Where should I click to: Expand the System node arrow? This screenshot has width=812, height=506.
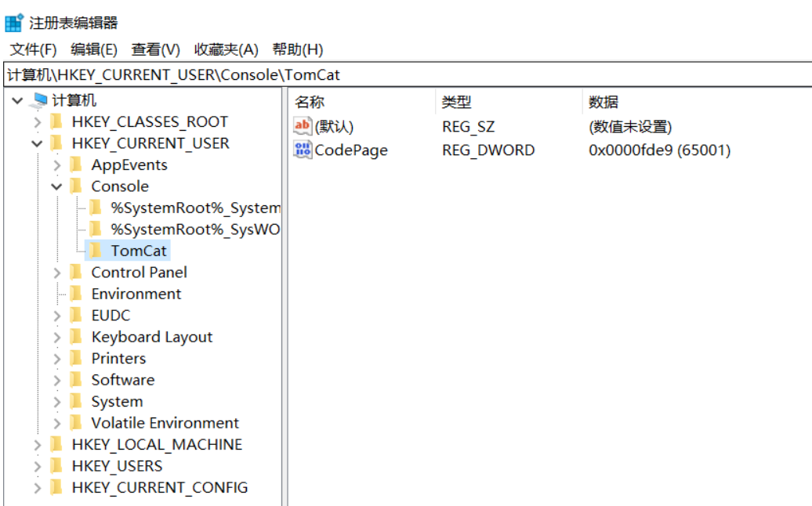[57, 402]
